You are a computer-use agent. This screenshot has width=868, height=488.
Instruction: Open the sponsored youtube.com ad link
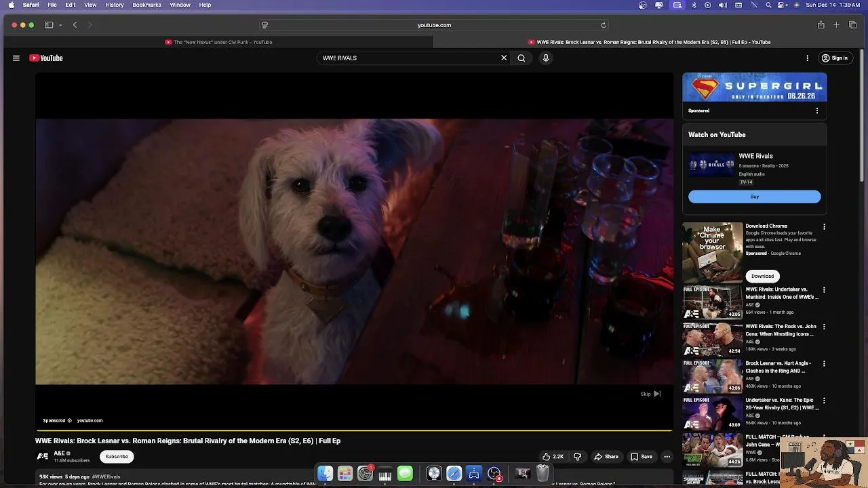tap(90, 421)
